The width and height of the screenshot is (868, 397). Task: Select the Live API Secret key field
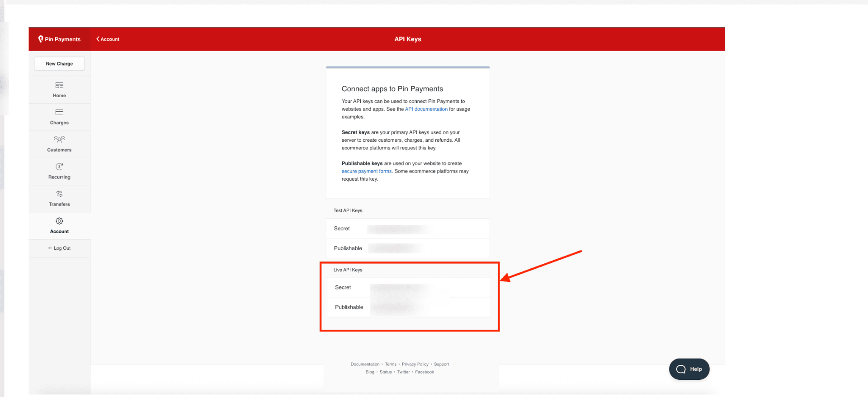click(x=409, y=287)
